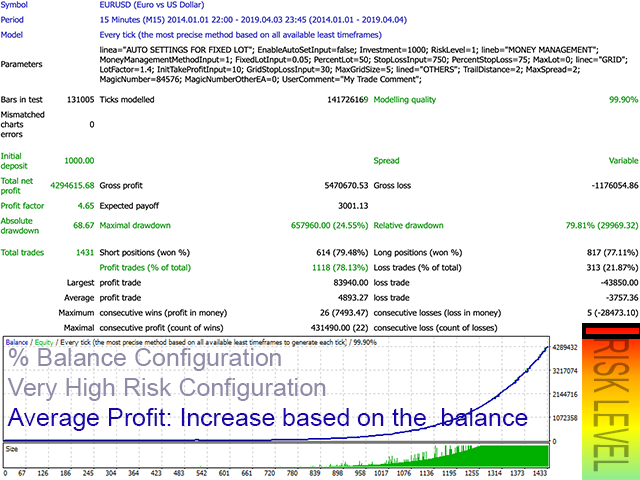Click long positions value 817 (77.11%)
Screen dimensions: 640x480
(613, 253)
